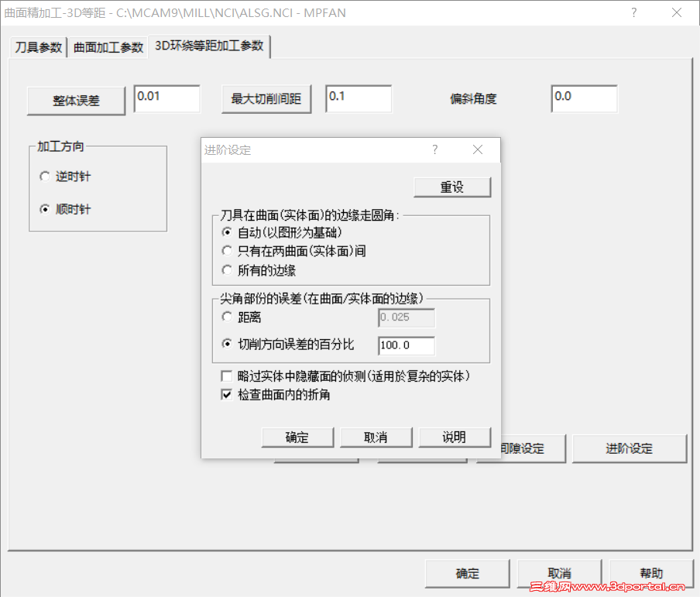Enable 略过实体中隐藏面的侦测 checkbox

pos(226,376)
